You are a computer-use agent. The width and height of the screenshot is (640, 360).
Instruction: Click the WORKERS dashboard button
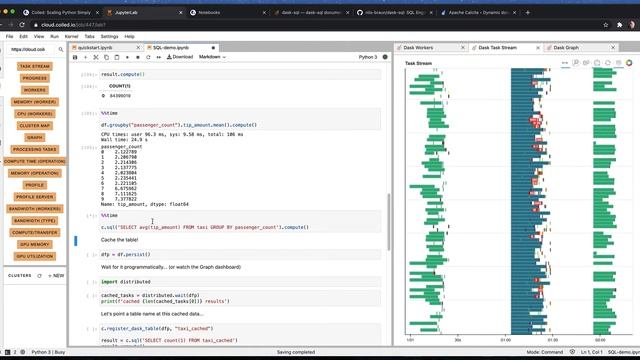click(x=35, y=90)
